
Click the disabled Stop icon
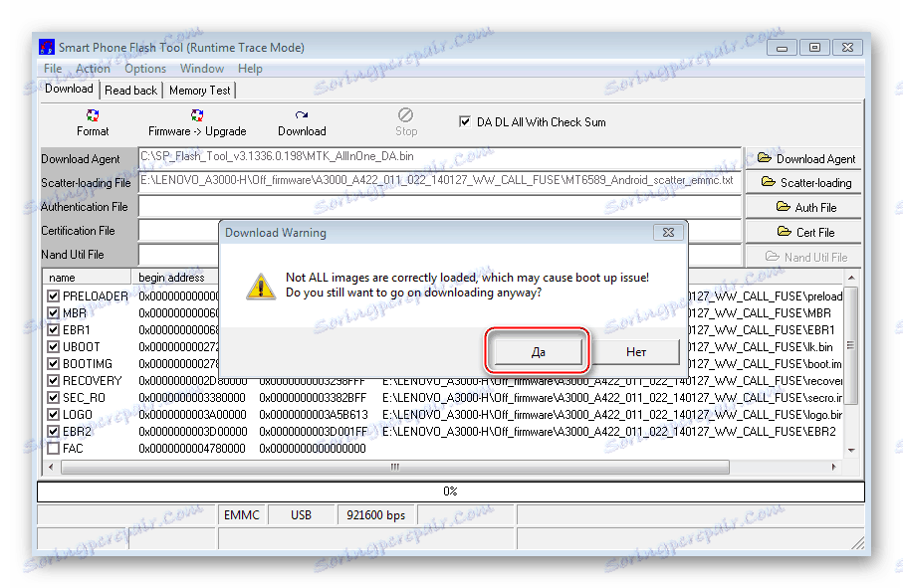pos(405,114)
